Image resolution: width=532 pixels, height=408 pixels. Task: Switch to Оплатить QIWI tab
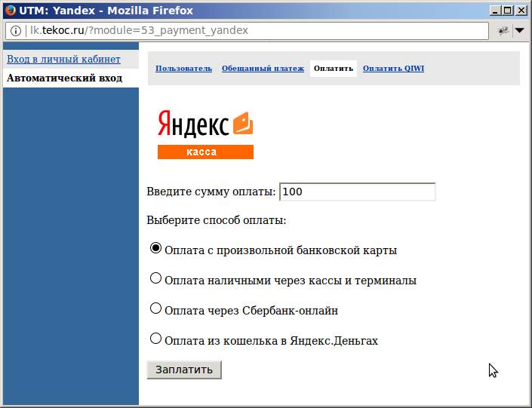[x=393, y=69]
